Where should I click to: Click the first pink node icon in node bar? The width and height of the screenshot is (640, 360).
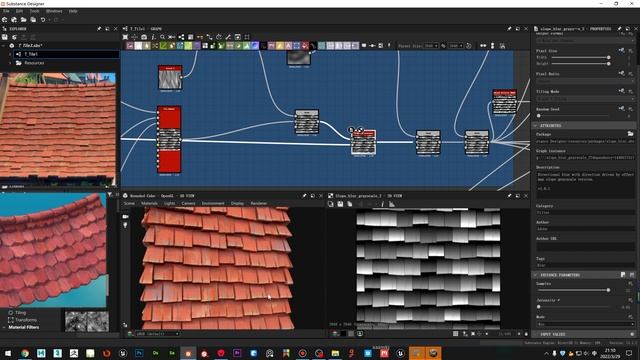point(130,46)
